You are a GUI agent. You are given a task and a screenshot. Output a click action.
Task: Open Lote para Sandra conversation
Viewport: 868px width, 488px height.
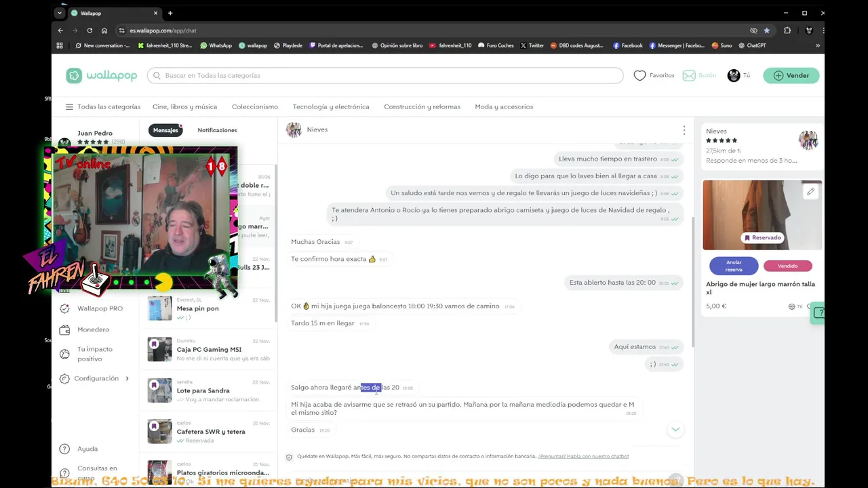209,390
